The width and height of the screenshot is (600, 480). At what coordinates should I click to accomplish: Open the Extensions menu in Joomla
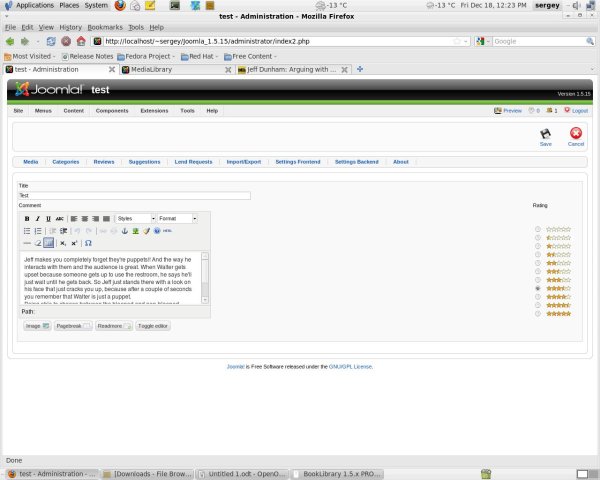(x=154, y=111)
